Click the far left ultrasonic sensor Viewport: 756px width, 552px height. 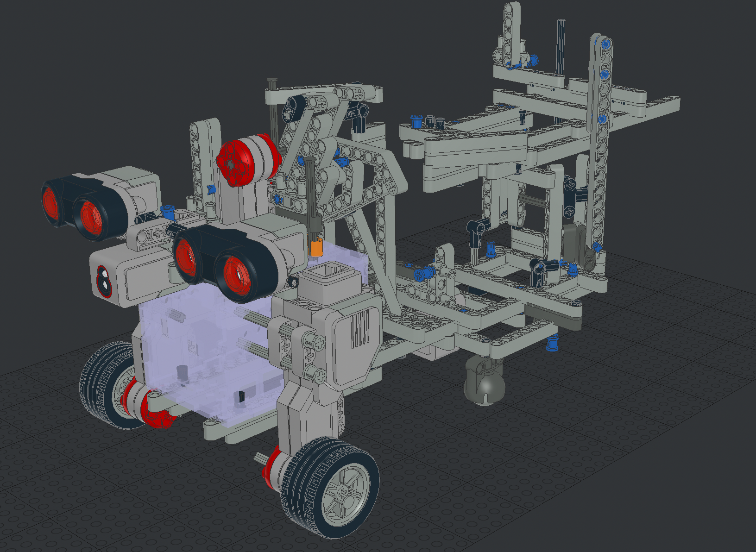[x=83, y=204]
